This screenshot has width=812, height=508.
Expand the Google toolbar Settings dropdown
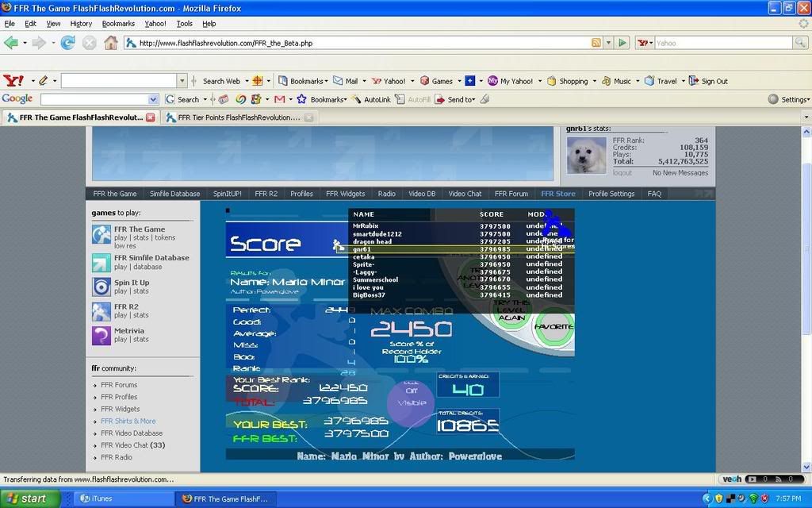click(788, 99)
